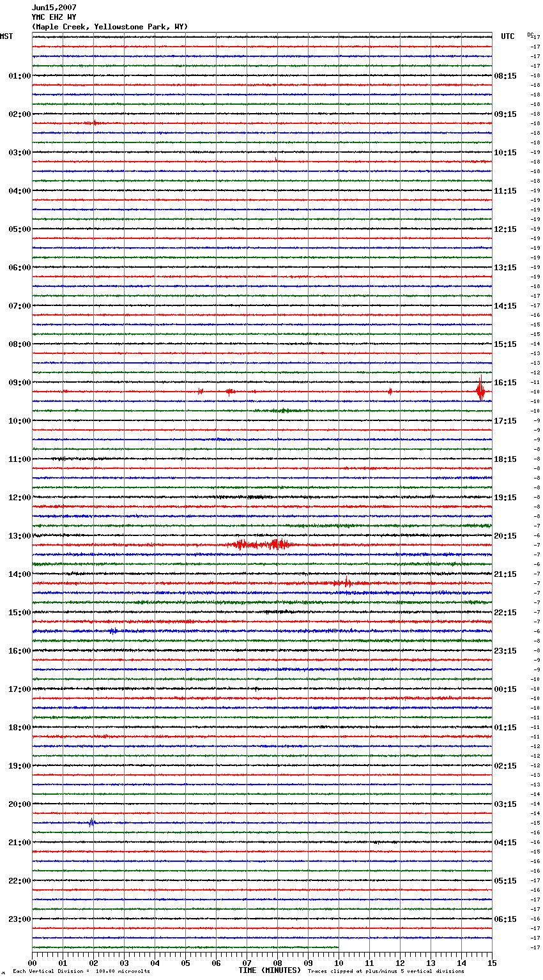Select the 15:00 MST time label
Screen dimensions: 543x980
(x=20, y=613)
